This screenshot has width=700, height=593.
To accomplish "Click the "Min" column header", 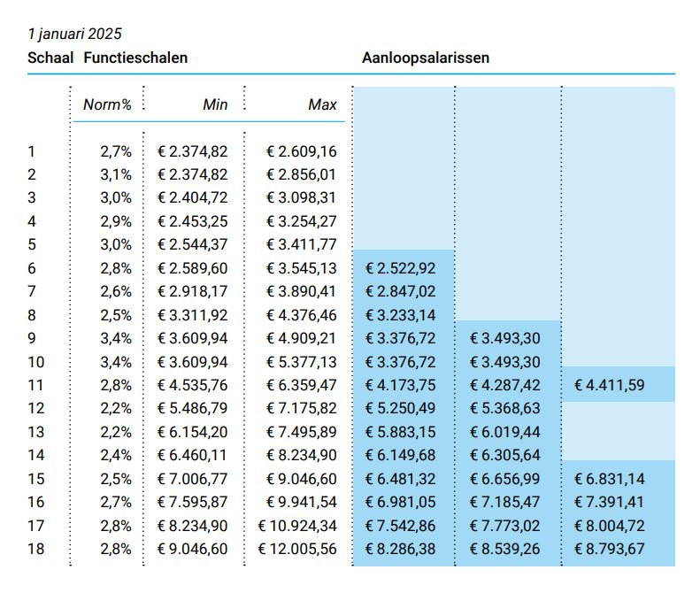I will pos(215,104).
